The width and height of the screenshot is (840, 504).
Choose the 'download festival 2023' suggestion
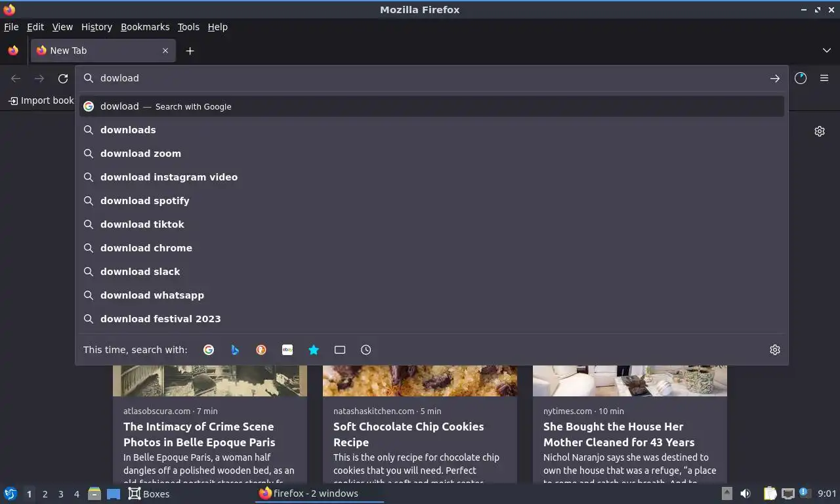coord(432,319)
